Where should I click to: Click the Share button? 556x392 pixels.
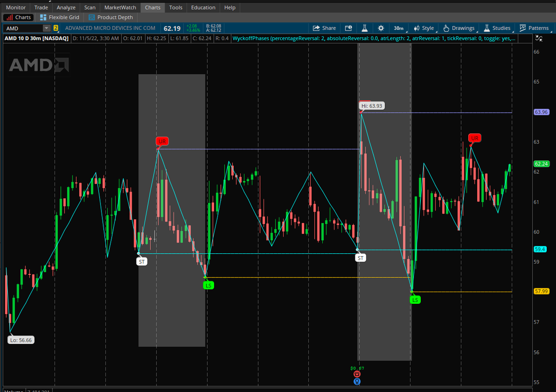point(324,28)
